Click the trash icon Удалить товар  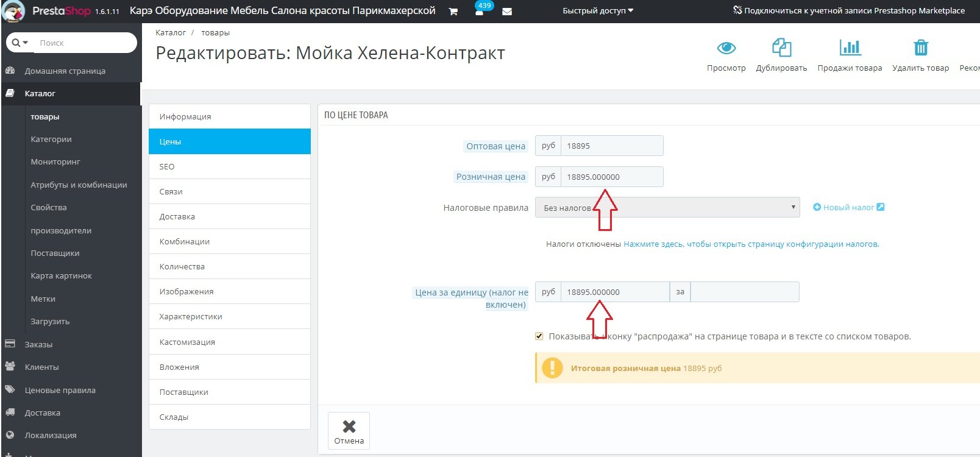pyautogui.click(x=921, y=48)
